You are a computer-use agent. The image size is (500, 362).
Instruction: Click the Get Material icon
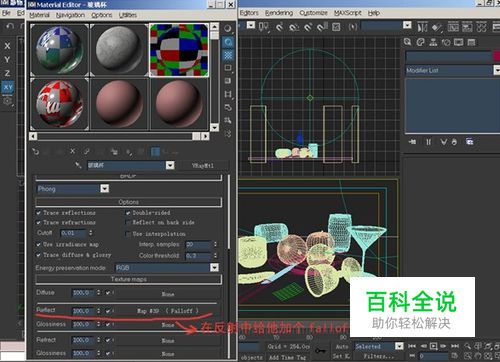tap(35, 152)
